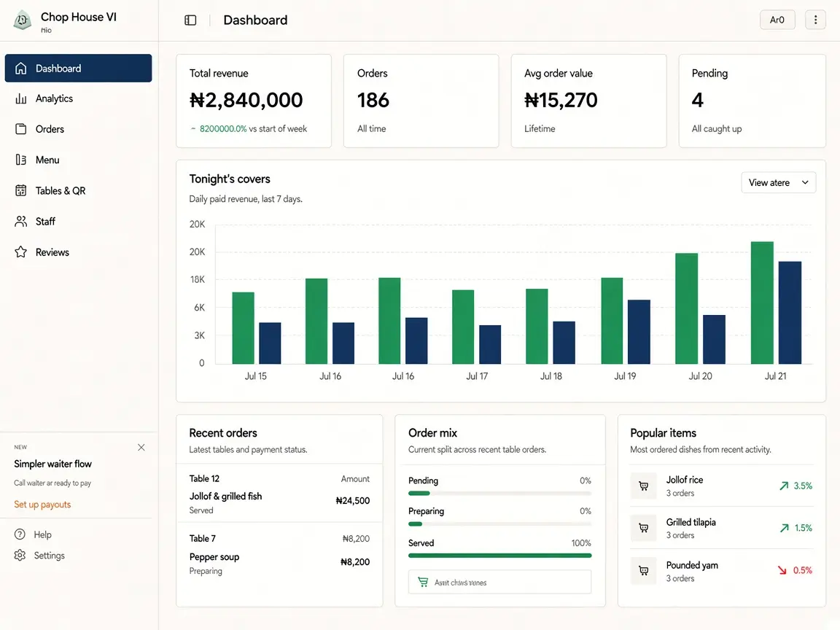Click the cart icon beside Pounded yam
840x630 pixels.
[643, 571]
